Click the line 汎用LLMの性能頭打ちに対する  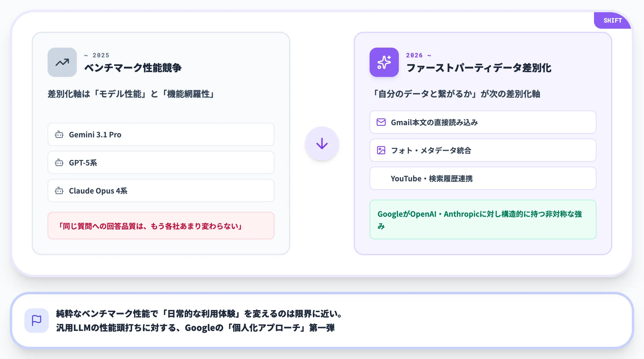(x=195, y=328)
